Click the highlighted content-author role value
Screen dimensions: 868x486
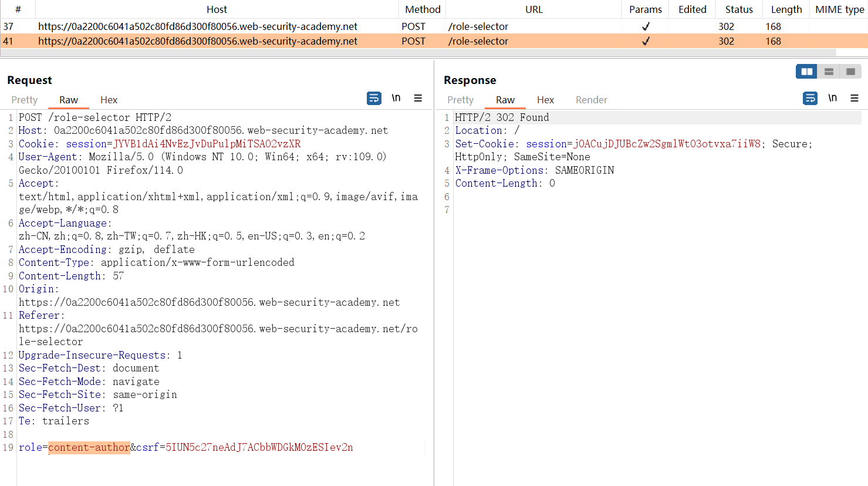click(89, 447)
